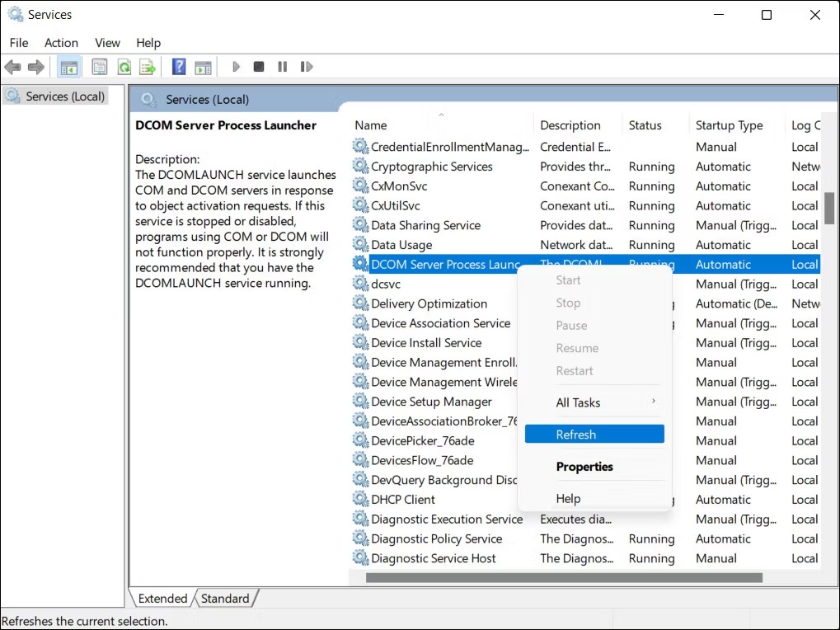This screenshot has width=840, height=630.
Task: Click gear icon next to DHCP Client
Action: coord(360,499)
